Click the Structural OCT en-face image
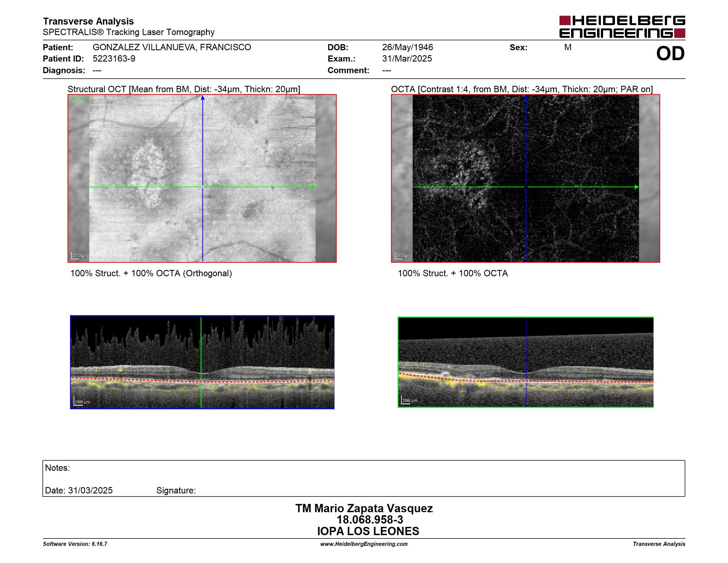 point(202,179)
